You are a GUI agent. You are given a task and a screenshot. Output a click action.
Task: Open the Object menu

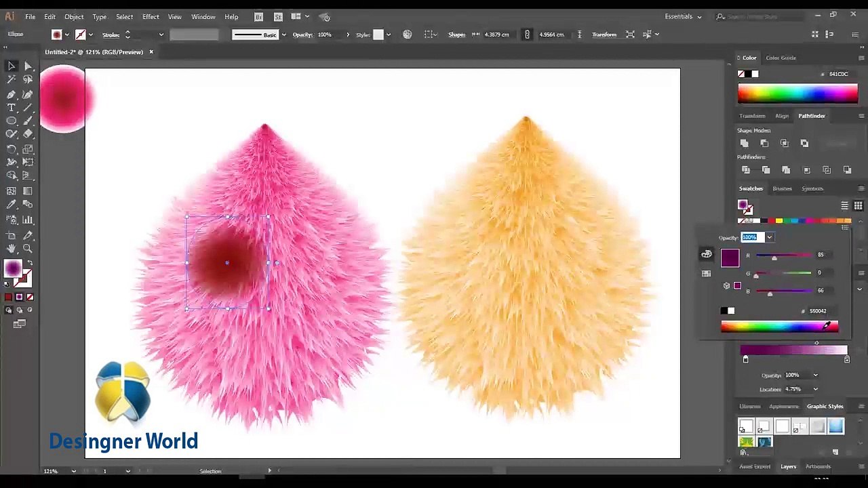pos(74,17)
